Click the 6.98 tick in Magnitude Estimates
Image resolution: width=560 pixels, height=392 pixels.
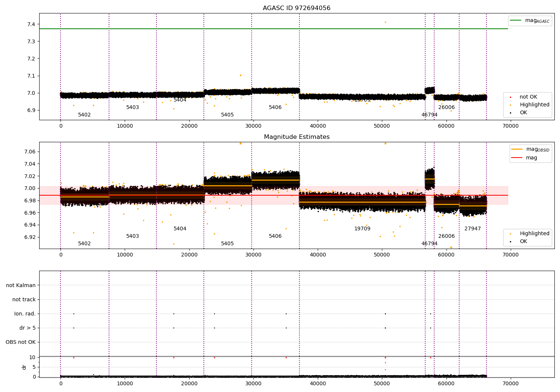point(30,200)
